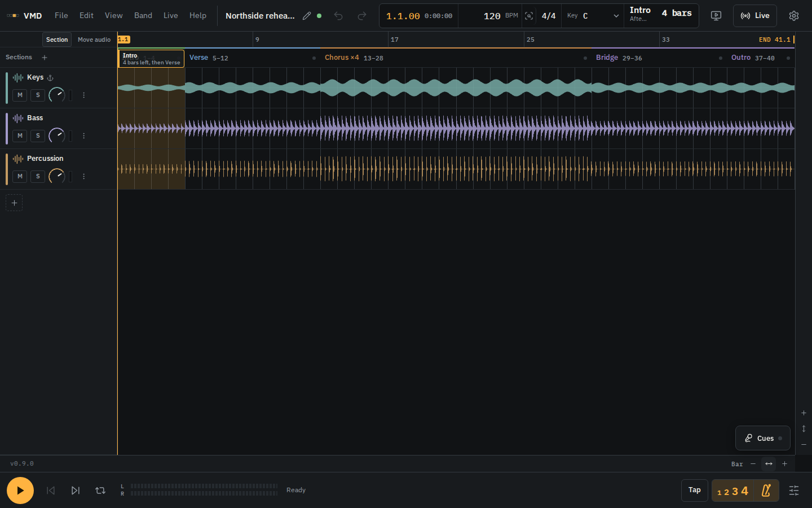The image size is (812, 508).
Task: Open the presentation screen view icon
Action: pyautogui.click(x=716, y=16)
